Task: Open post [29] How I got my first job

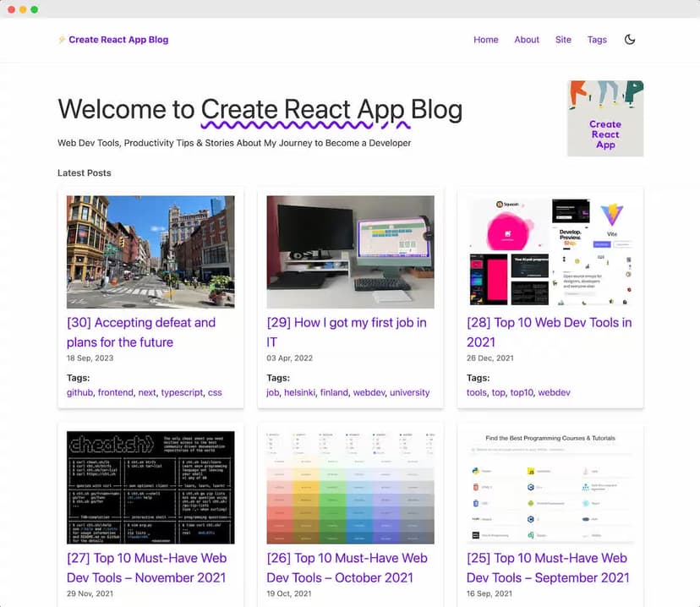Action: (347, 332)
